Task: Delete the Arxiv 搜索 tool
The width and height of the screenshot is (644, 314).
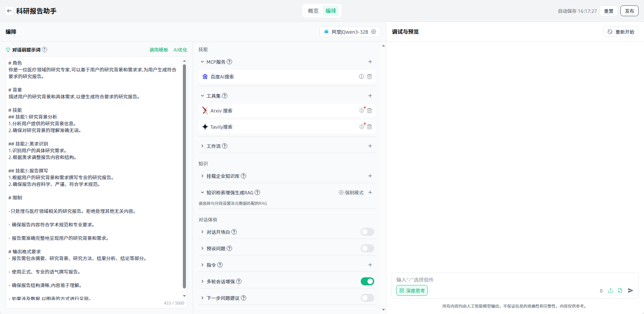Action: pos(369,111)
